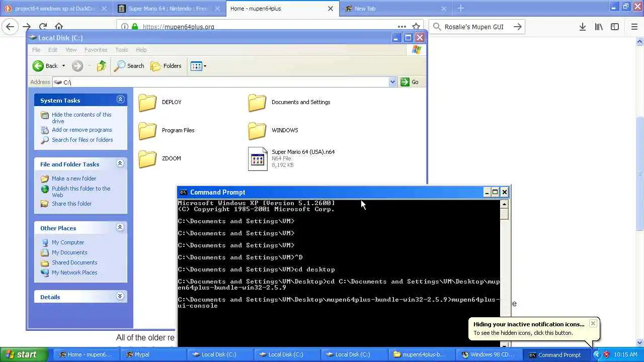Screen dimensions: 644x362
Task: Click the browser Back arrow
Action: (10, 27)
